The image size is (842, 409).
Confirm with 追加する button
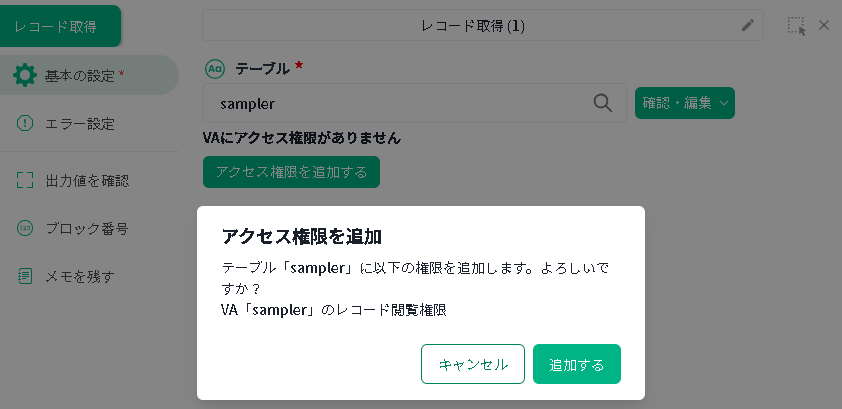(577, 364)
